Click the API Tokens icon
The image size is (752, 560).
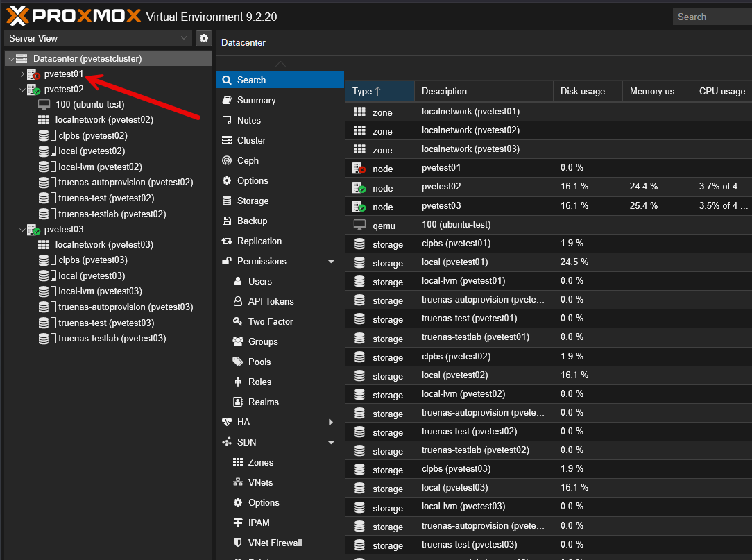(238, 301)
